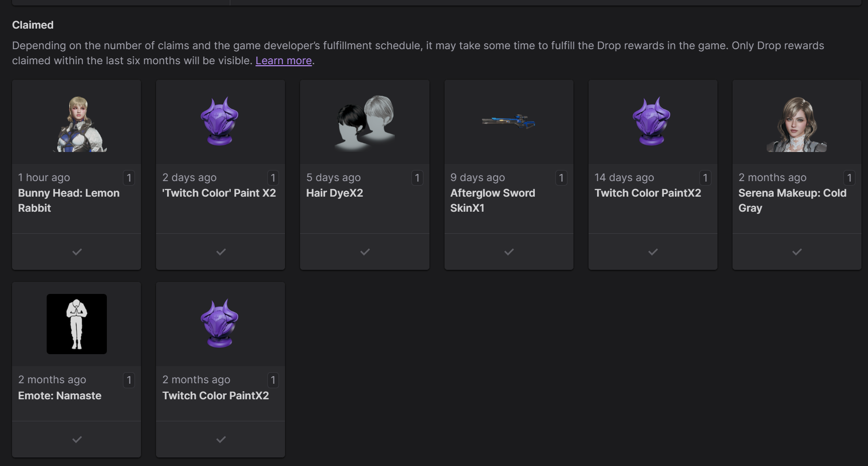Click the quantity badge on the Bunny Head card

(x=129, y=178)
